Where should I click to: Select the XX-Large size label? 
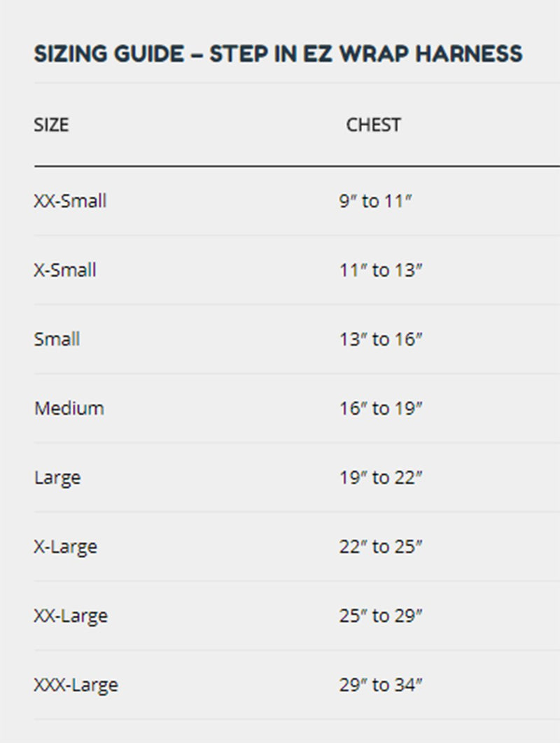pyautogui.click(x=71, y=616)
